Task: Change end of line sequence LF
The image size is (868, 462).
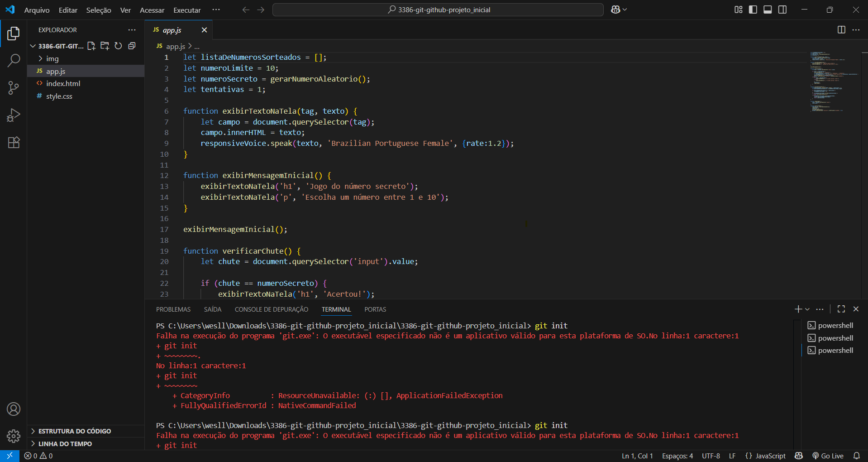Action: tap(732, 456)
